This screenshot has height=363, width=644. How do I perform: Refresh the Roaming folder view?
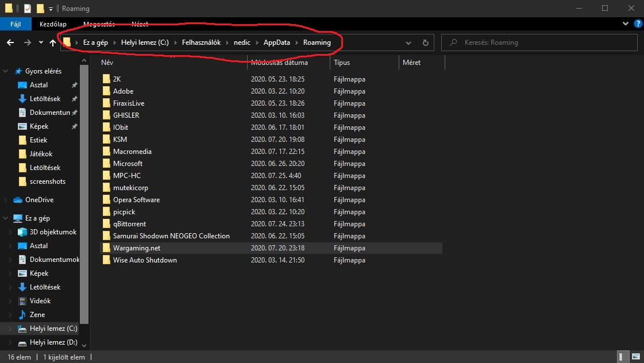point(426,43)
